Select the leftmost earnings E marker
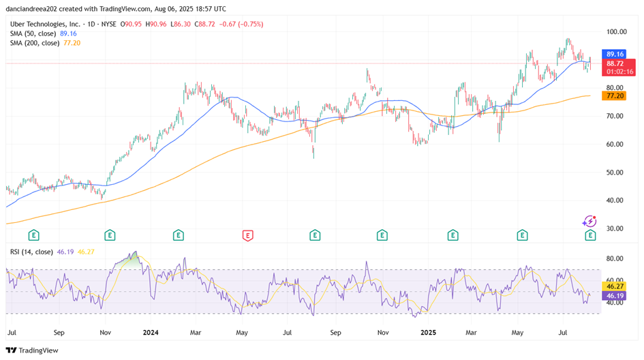Viewport: 644px width, 360px height. 32,235
